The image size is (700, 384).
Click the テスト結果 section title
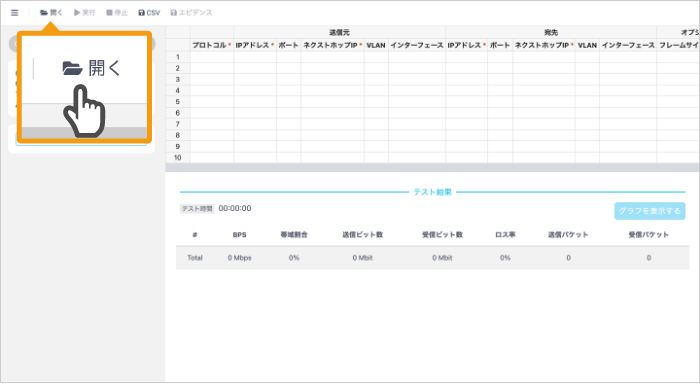[x=432, y=192]
